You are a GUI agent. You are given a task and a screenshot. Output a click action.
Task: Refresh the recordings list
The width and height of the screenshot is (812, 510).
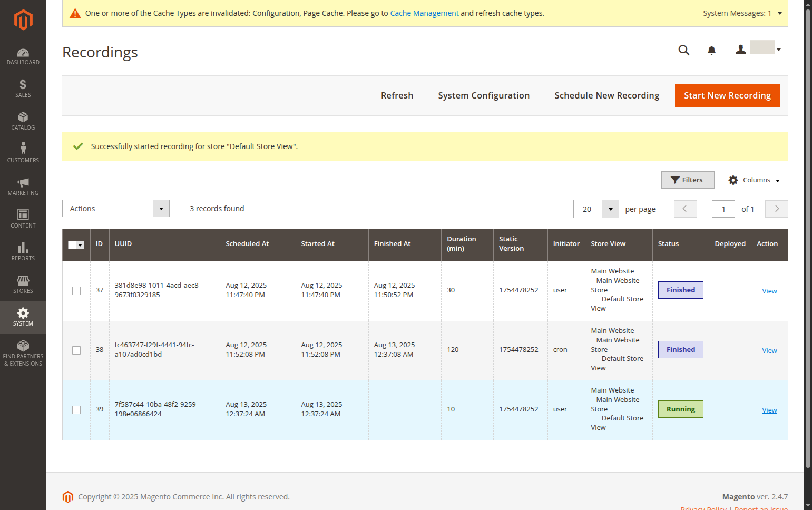point(397,95)
